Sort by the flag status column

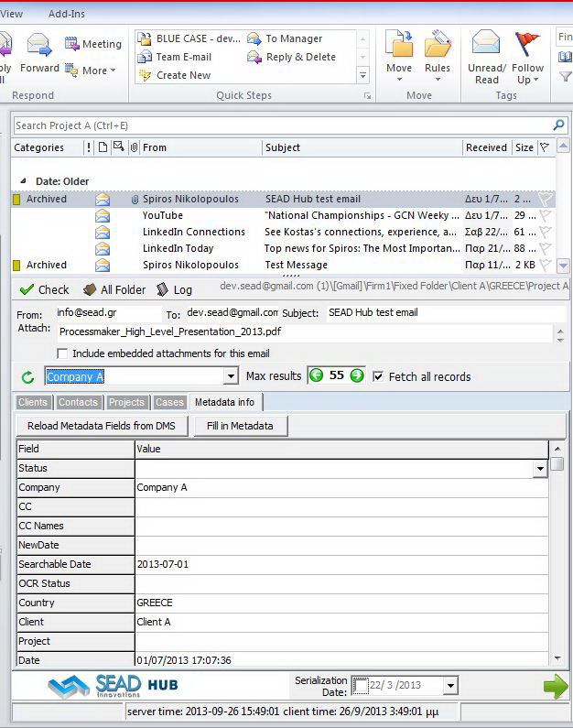pyautogui.click(x=545, y=147)
